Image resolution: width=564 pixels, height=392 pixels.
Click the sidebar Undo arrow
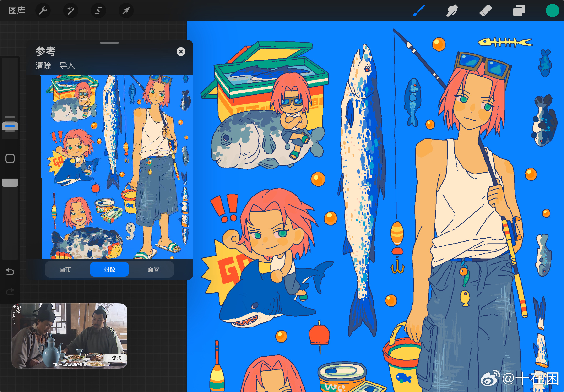point(10,271)
